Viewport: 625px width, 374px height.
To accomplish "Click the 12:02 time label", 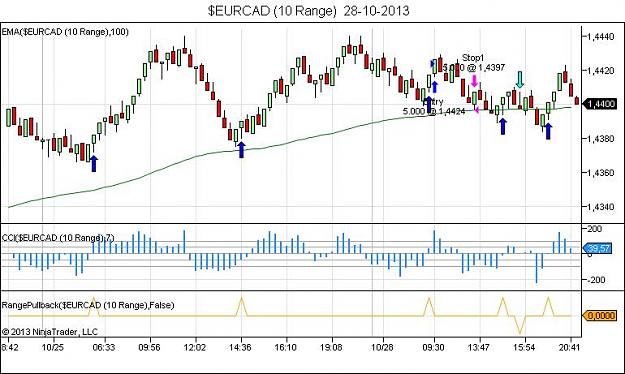I will coord(195,347).
